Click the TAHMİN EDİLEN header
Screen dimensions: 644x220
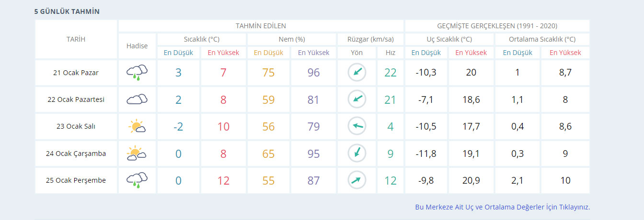coord(261,26)
